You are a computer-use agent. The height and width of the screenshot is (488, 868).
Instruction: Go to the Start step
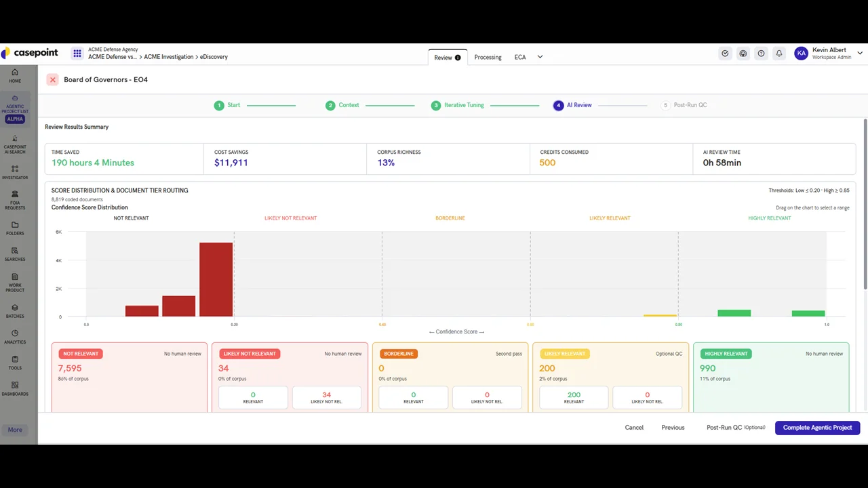coord(227,105)
